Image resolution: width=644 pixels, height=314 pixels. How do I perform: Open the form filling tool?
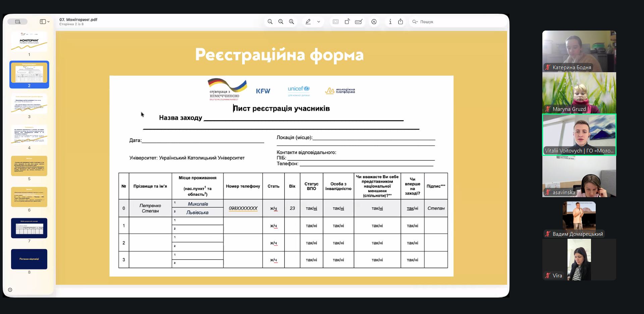tap(359, 22)
